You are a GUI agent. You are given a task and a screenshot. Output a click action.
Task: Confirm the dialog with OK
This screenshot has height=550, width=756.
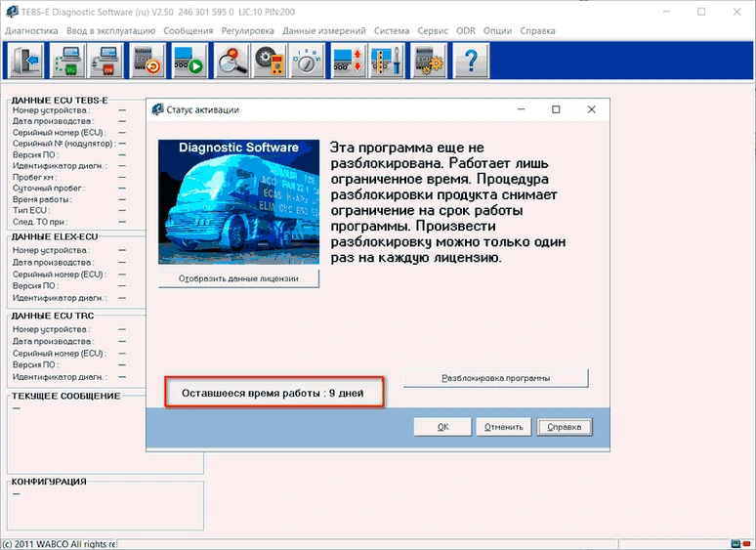tap(442, 427)
